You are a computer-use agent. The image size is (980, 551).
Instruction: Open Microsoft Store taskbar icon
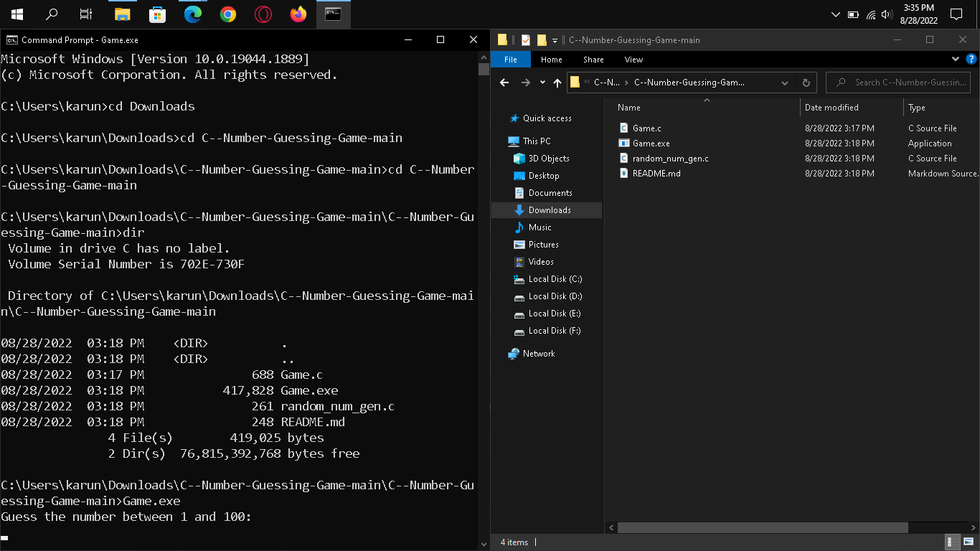point(157,14)
